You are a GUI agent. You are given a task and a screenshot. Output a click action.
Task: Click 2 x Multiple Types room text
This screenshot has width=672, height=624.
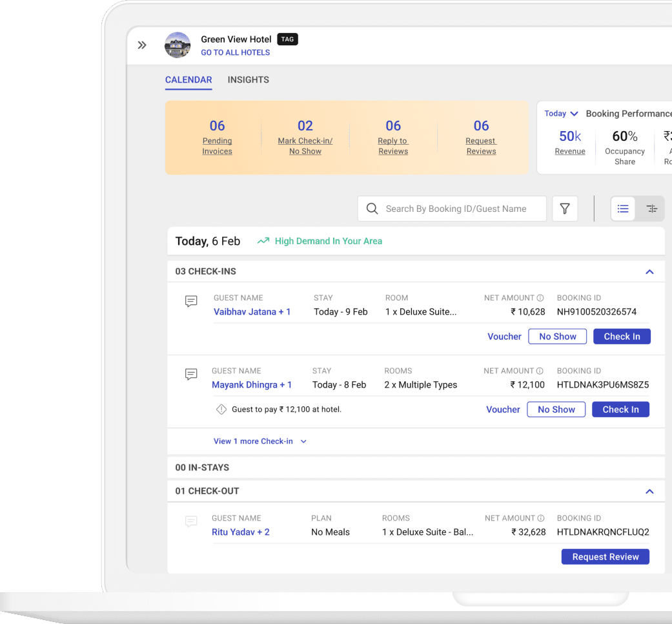tap(420, 385)
